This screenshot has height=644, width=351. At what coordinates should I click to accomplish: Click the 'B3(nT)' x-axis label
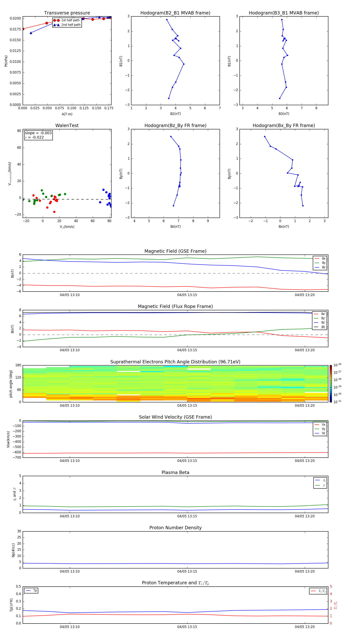tap(284, 114)
